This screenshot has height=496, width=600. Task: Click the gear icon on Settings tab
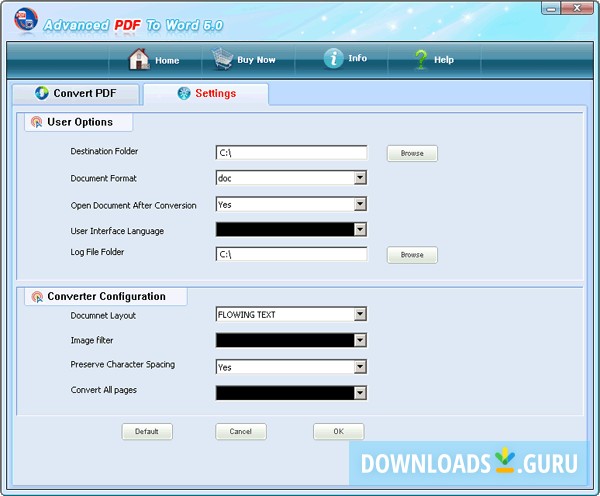tap(184, 93)
